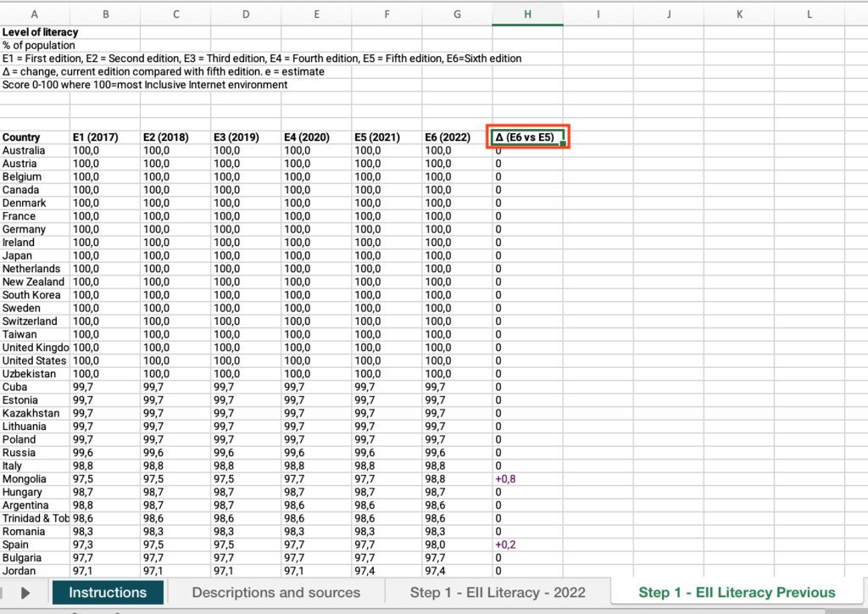Select the 'Sweden' country cell

pos(35,309)
